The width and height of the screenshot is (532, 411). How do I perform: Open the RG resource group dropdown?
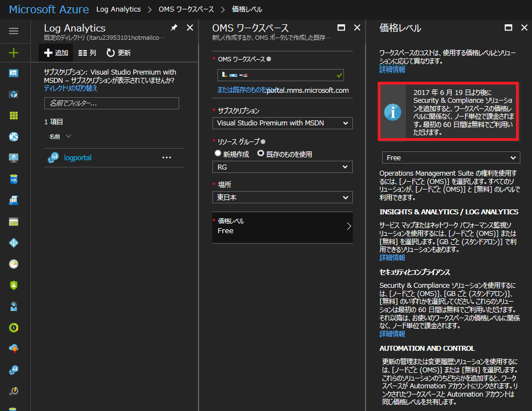coord(282,167)
